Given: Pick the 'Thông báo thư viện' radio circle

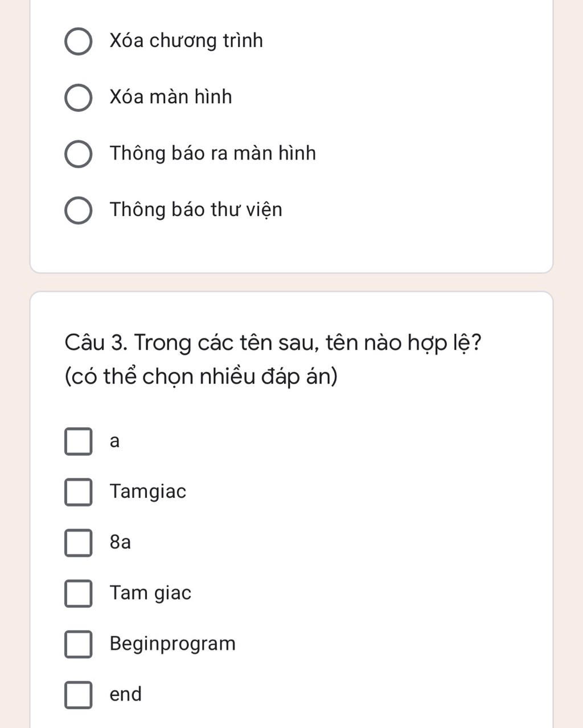Looking at the screenshot, I should click(79, 211).
